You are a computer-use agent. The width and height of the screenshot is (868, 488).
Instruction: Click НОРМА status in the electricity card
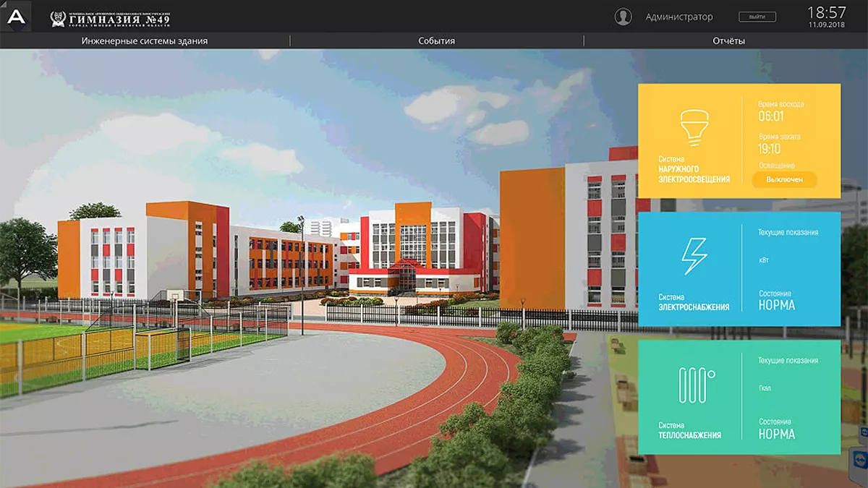pos(776,306)
